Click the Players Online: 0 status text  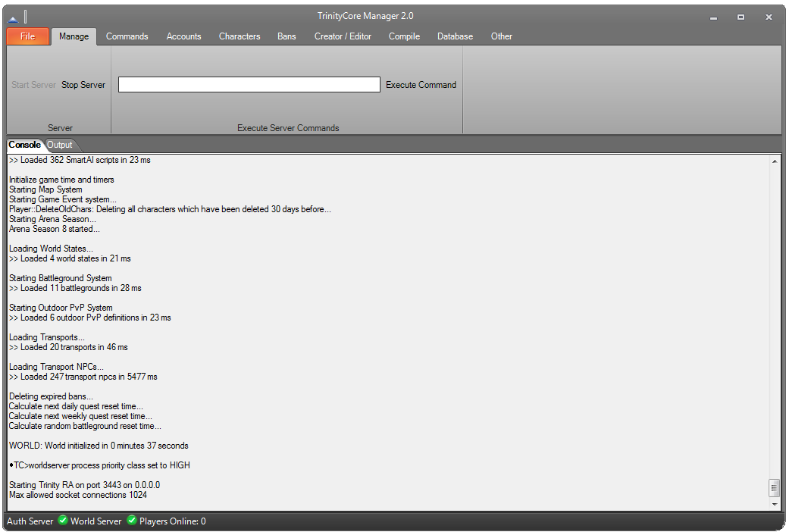pyautogui.click(x=173, y=521)
